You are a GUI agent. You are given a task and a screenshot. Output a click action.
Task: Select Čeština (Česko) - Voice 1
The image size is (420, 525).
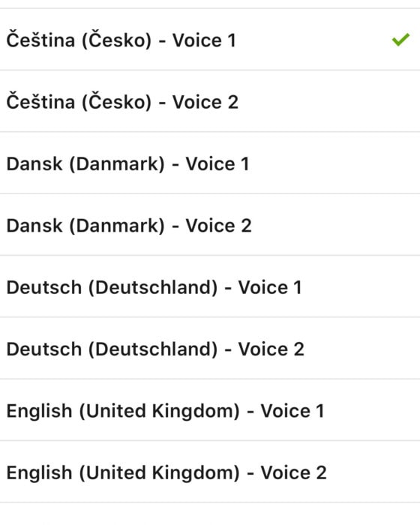210,40
